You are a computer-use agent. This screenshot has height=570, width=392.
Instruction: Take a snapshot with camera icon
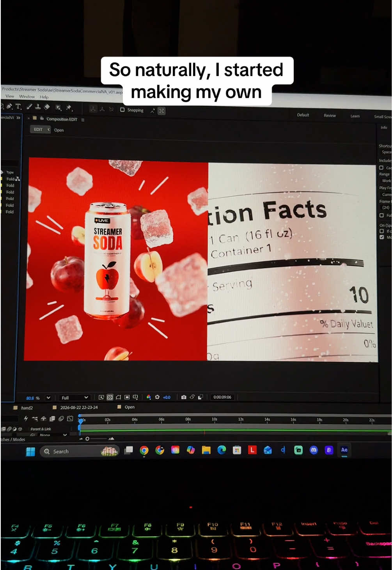coord(184,397)
